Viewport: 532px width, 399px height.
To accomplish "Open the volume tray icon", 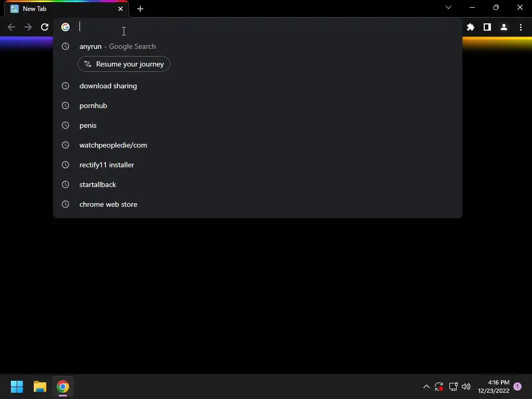I will coord(466,387).
